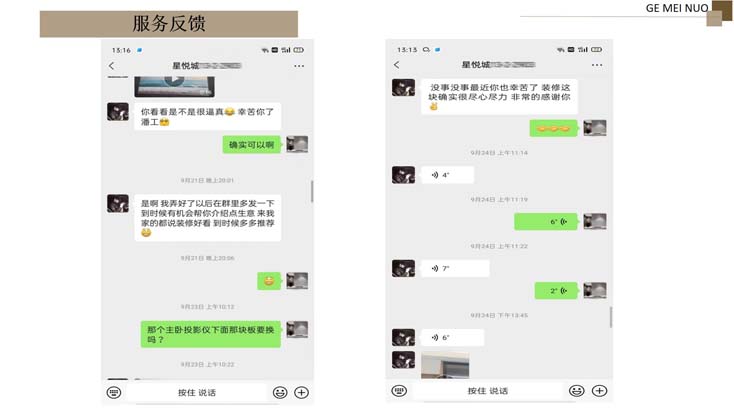This screenshot has height=413, width=734.
Task: Switch to keyboard input in left chat
Action: [114, 392]
